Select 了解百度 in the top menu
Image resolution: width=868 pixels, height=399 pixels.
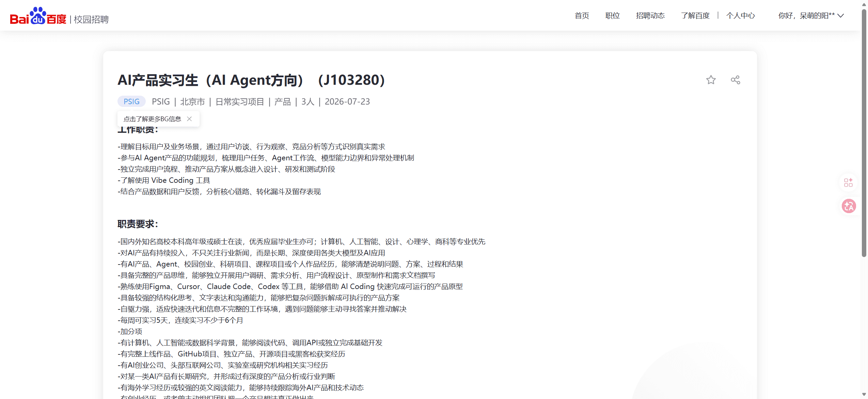pos(695,16)
